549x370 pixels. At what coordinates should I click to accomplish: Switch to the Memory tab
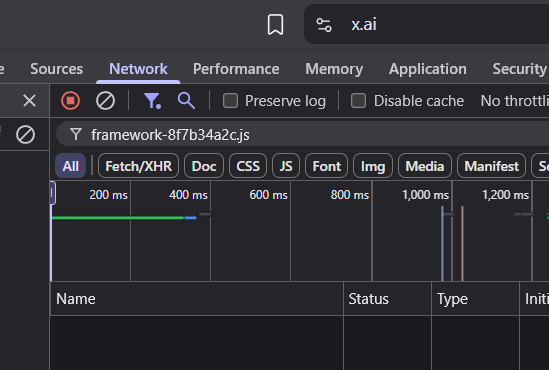tap(334, 69)
